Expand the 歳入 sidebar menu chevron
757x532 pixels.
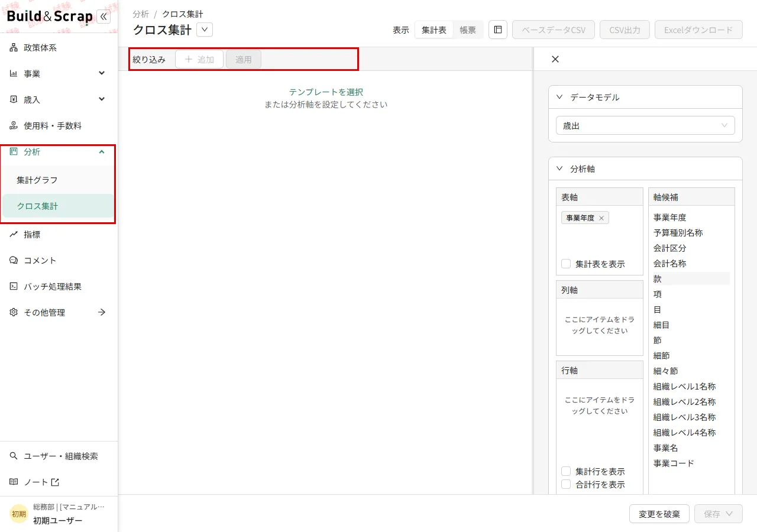pos(102,99)
